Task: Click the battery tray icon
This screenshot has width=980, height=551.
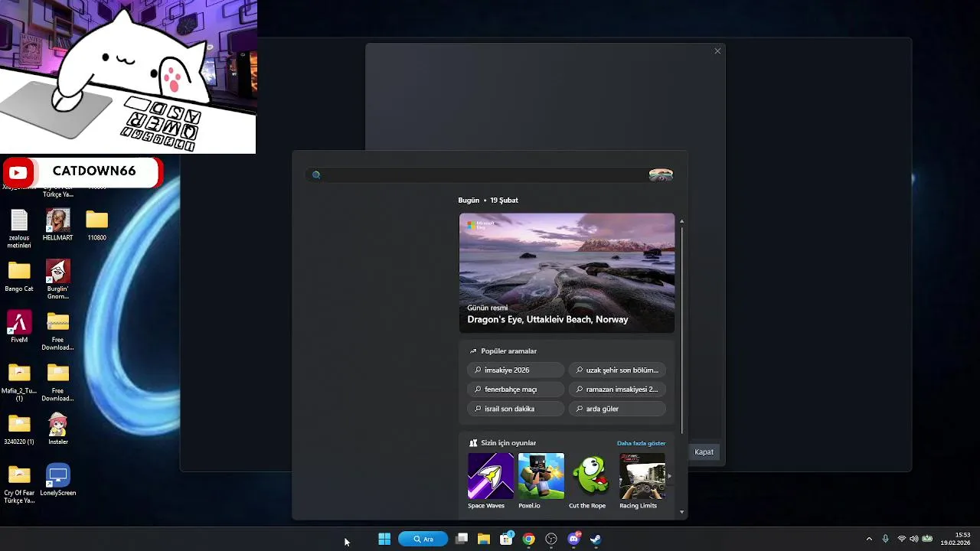Action: pos(927,539)
